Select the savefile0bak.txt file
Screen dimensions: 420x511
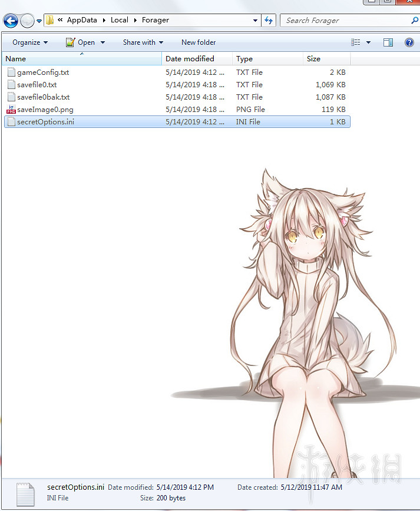click(x=43, y=97)
